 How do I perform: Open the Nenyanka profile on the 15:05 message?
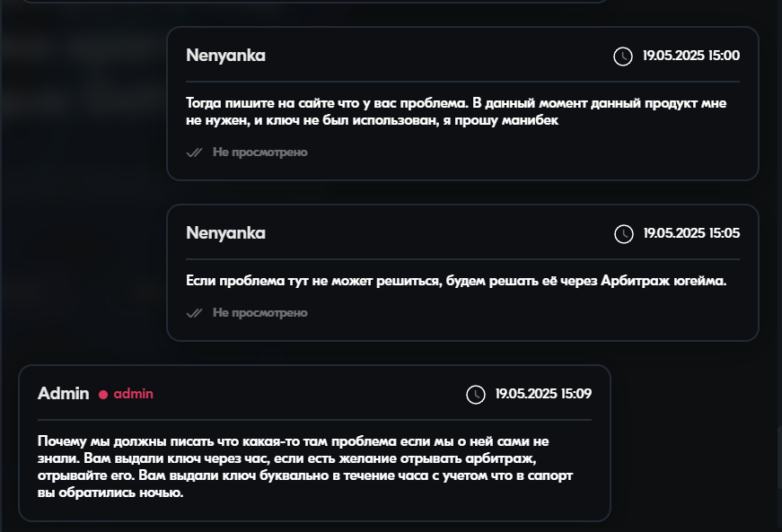coord(225,233)
